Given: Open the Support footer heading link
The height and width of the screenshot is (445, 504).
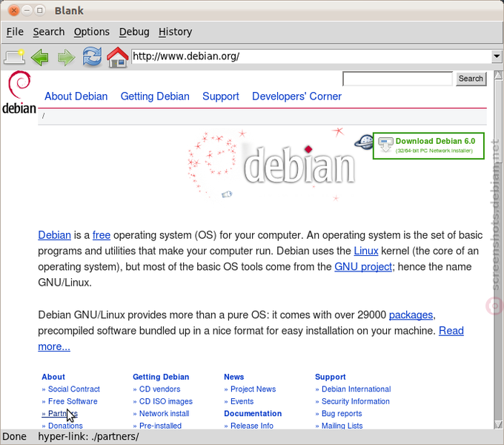Looking at the screenshot, I should 330,377.
